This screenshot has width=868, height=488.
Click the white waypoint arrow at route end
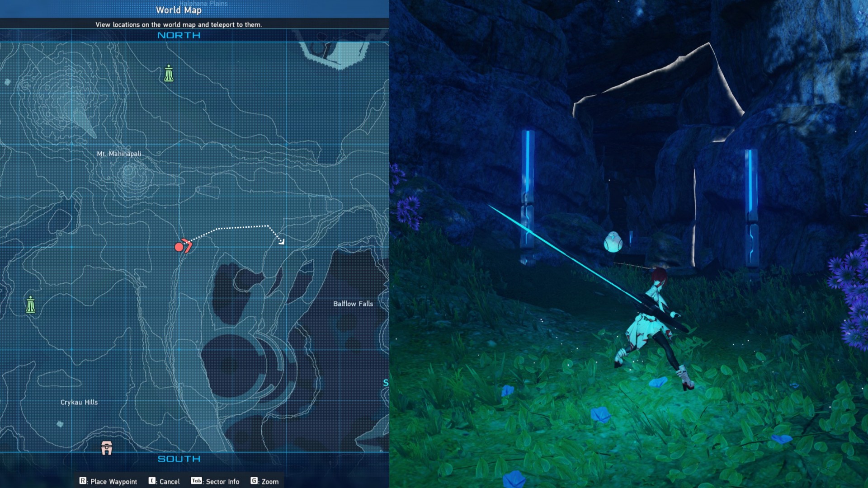click(281, 242)
